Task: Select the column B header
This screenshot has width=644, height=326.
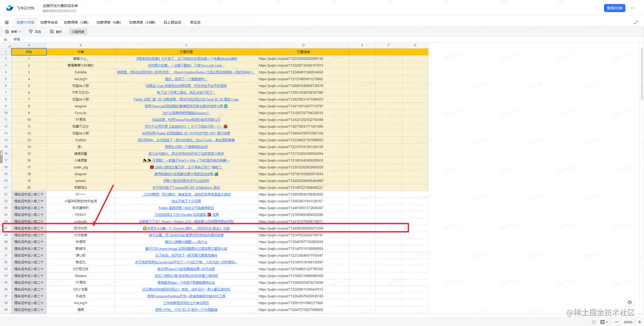Action: pyautogui.click(x=80, y=45)
